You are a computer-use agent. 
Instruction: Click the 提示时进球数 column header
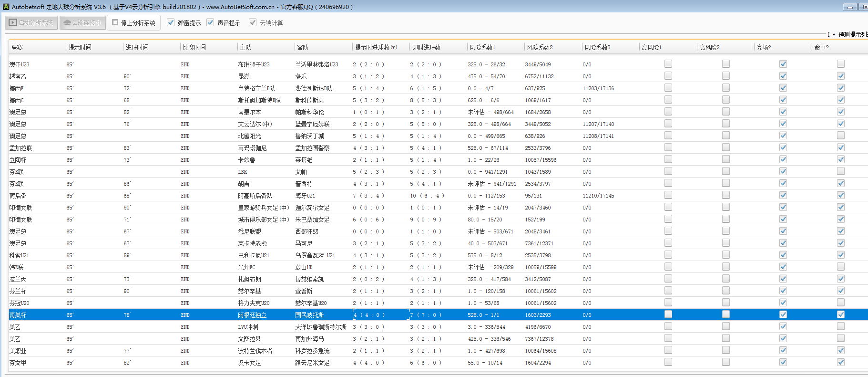pos(376,47)
